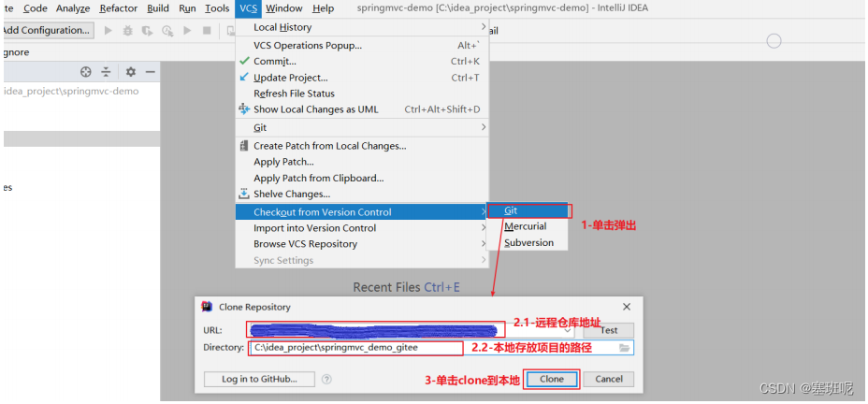Choose Update Project... in VCS menu
The height and width of the screenshot is (404, 868).
(363, 78)
